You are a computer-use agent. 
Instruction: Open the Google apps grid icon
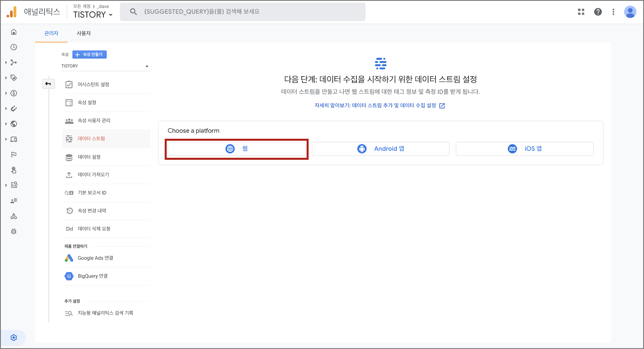pos(581,12)
